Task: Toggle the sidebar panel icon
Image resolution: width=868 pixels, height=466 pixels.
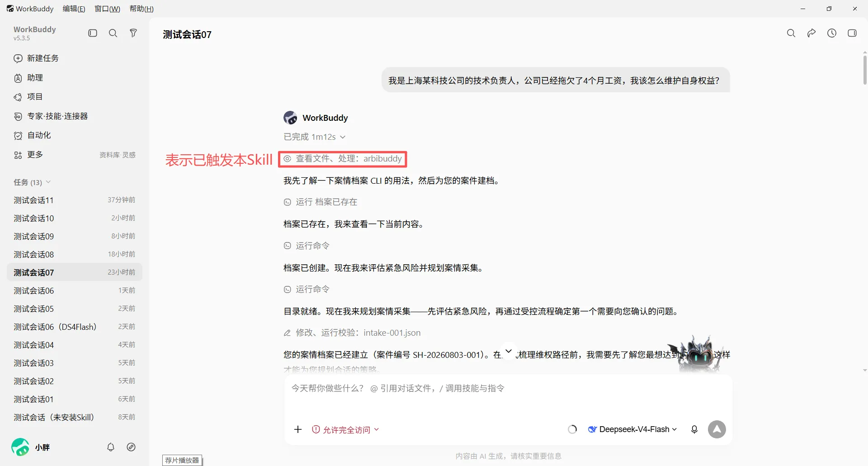Action: click(x=93, y=33)
